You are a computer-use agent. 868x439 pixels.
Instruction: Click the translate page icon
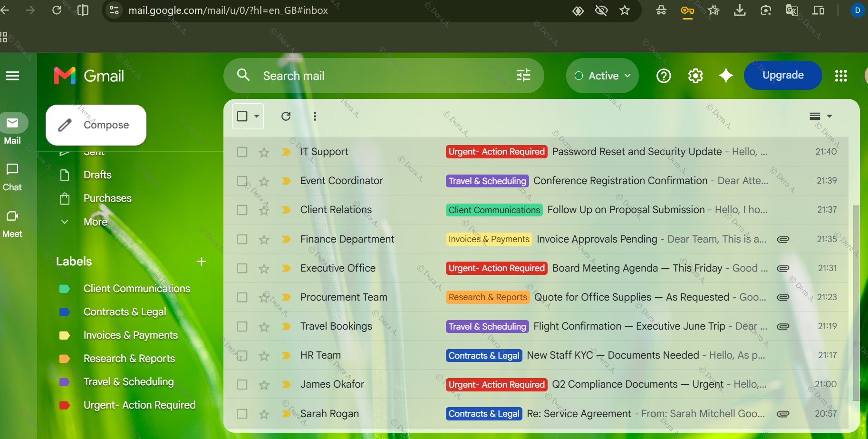(792, 10)
